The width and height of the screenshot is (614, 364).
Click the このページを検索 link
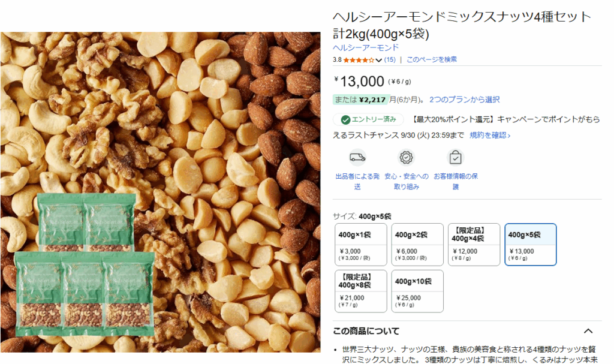(x=432, y=59)
